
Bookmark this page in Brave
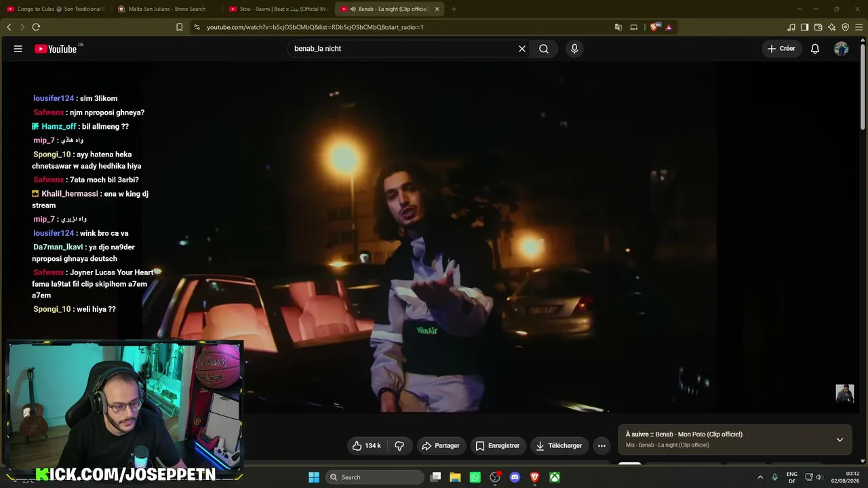pyautogui.click(x=179, y=27)
